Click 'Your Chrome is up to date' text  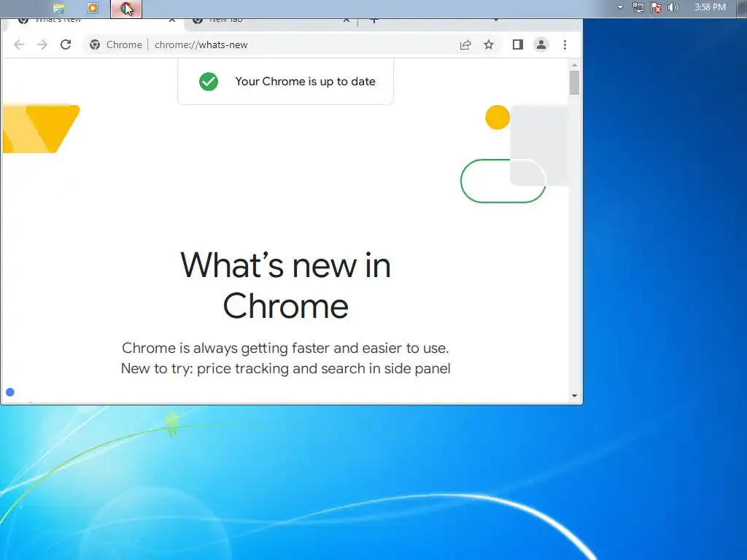(306, 82)
